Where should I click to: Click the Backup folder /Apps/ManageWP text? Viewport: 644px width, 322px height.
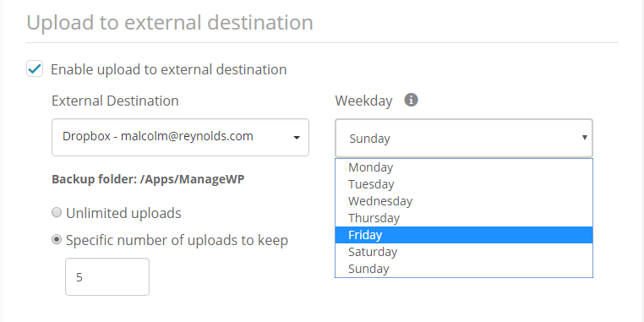148,179
